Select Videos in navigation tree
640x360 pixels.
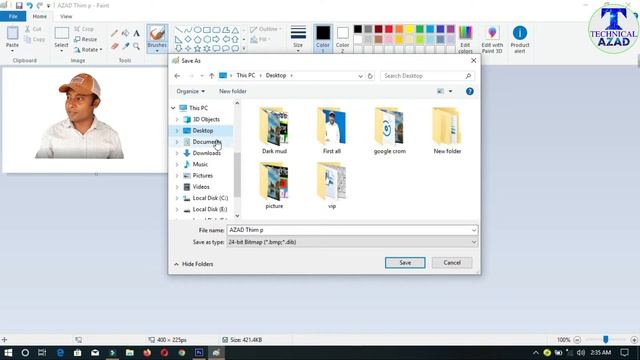pyautogui.click(x=201, y=187)
